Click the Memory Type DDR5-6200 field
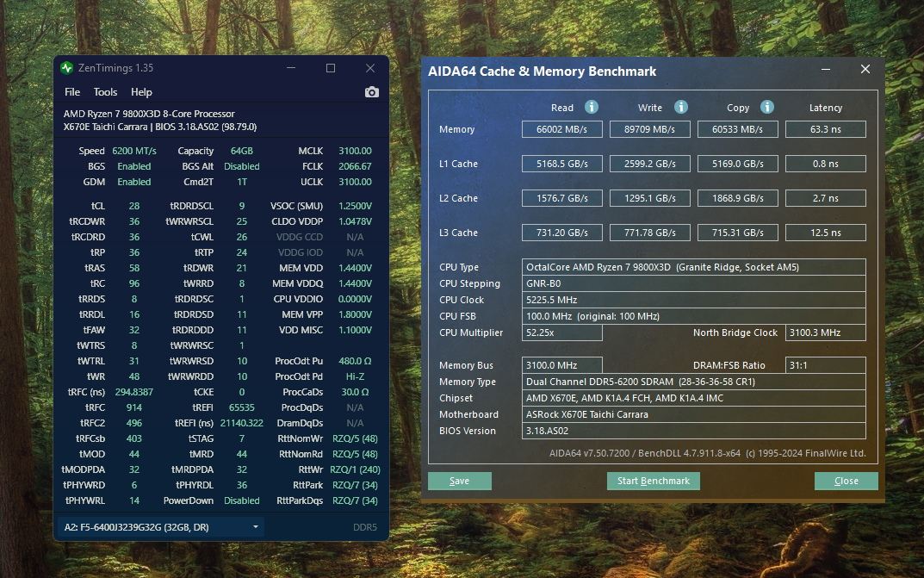This screenshot has height=578, width=924. (x=693, y=382)
